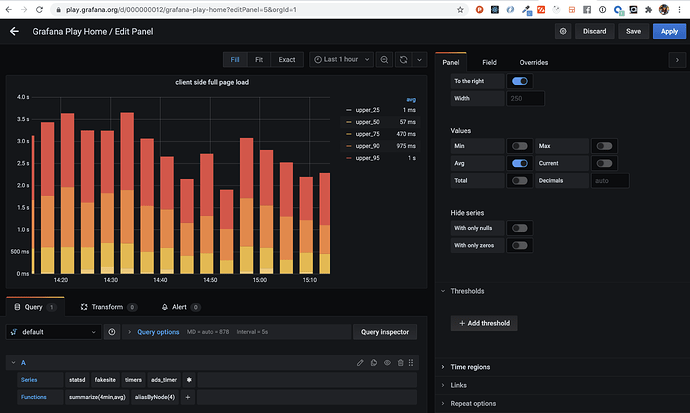Viewport: 690px width, 413px height.
Task: Click summarize(4min,avg) function segment
Action: [97, 397]
